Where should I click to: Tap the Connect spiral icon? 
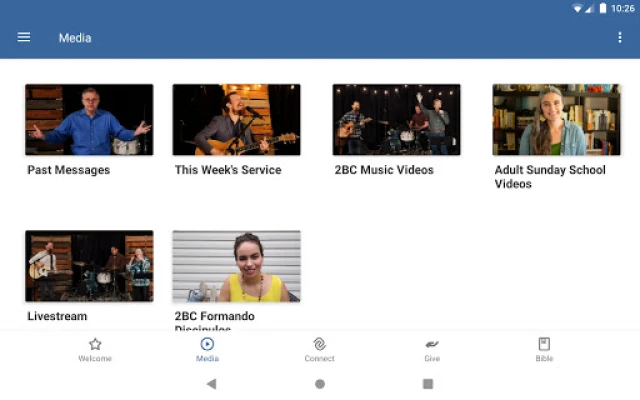(319, 344)
